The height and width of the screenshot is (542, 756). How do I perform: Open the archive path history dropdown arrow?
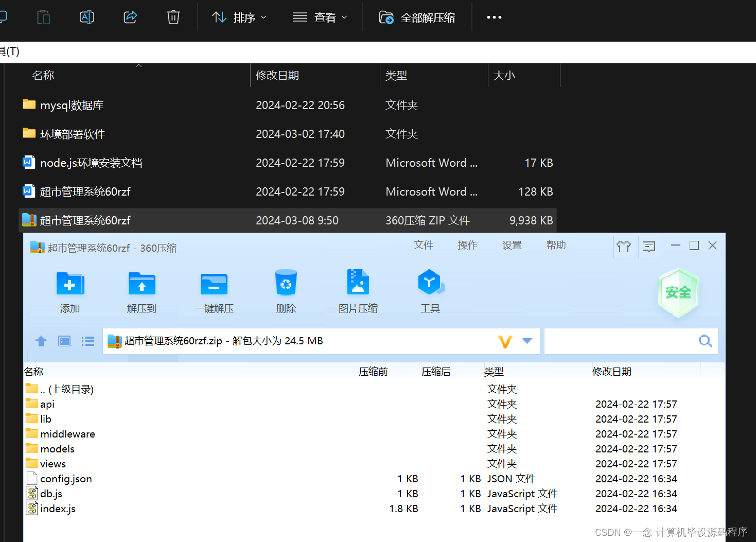(526, 341)
